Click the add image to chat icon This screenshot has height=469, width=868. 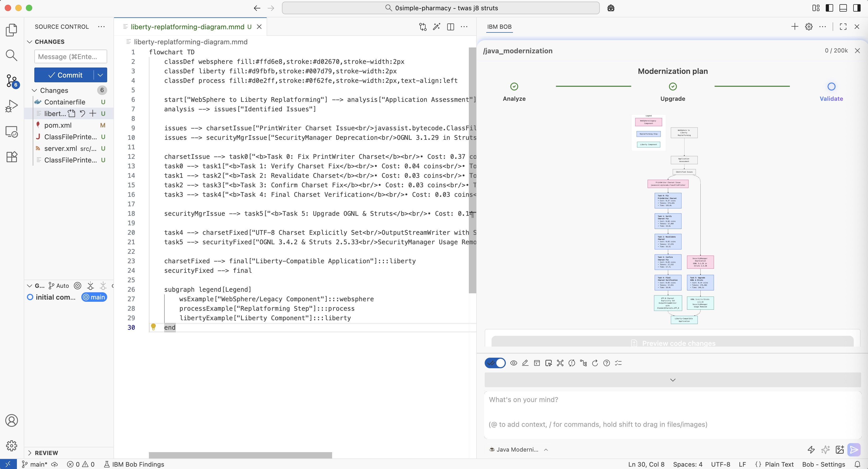[x=839, y=449]
